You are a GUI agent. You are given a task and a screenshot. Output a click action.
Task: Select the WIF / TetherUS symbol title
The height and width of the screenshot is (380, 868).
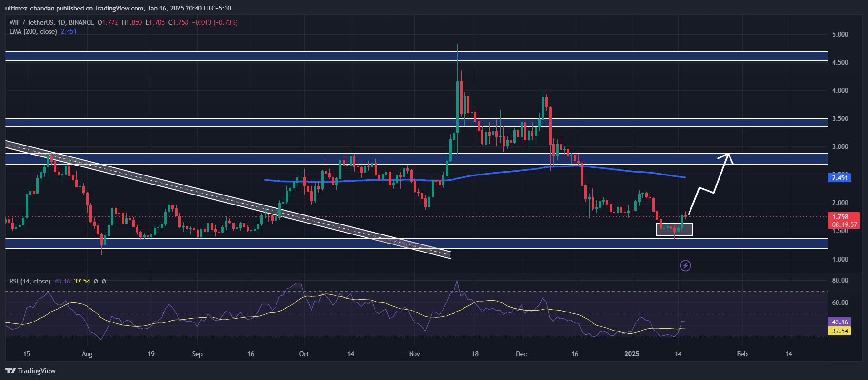click(31, 22)
